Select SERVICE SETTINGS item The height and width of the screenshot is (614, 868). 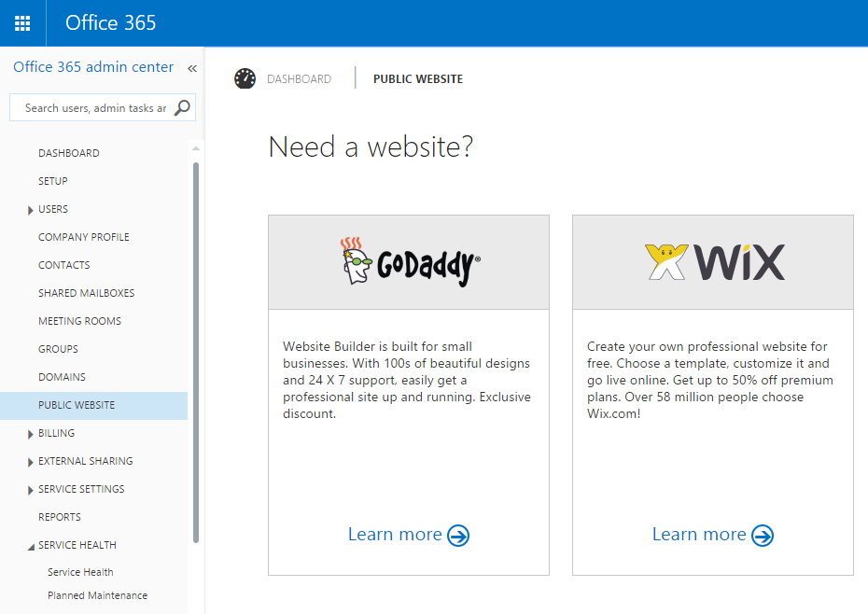point(81,489)
